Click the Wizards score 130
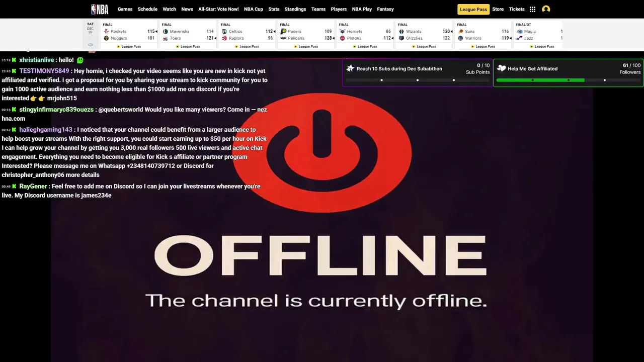This screenshot has width=644, height=362. [x=446, y=31]
